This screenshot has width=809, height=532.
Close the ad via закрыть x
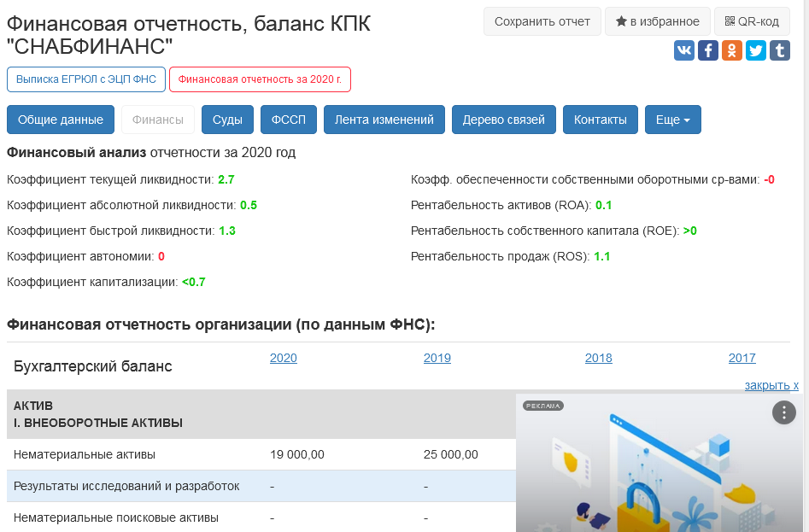click(x=771, y=386)
